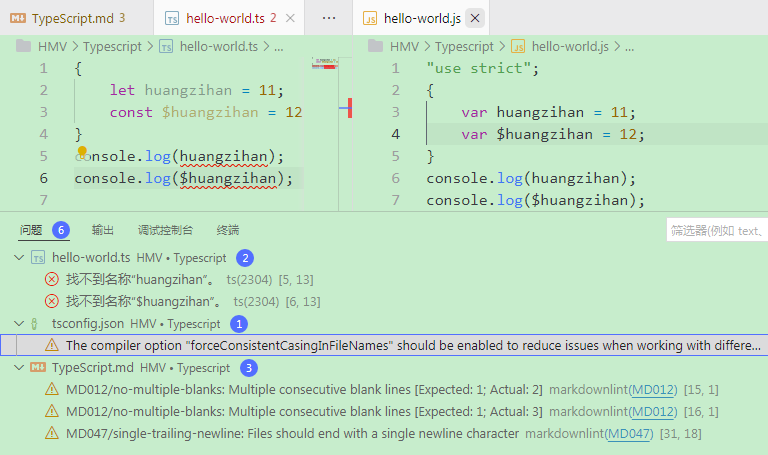The image size is (768, 455).
Task: Click let huangzihan = 11 in hello-world.ts
Action: click(196, 90)
